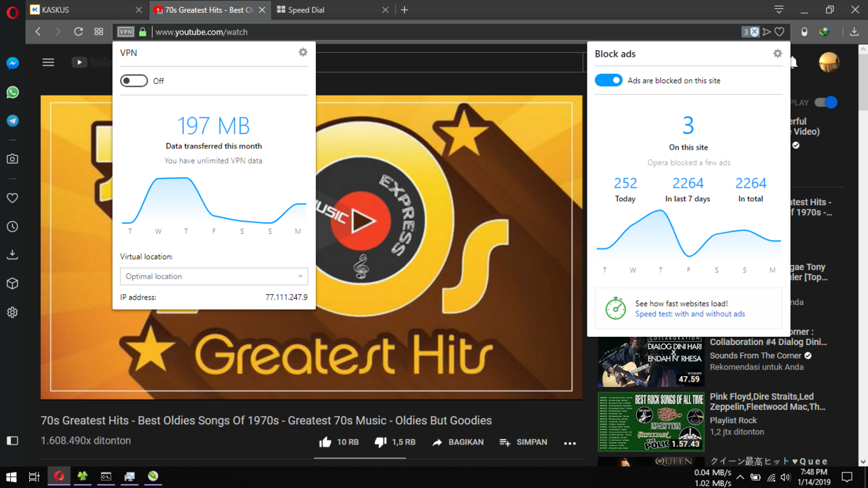
Task: Open bookmarks heart icon in sidebar
Action: tap(12, 198)
